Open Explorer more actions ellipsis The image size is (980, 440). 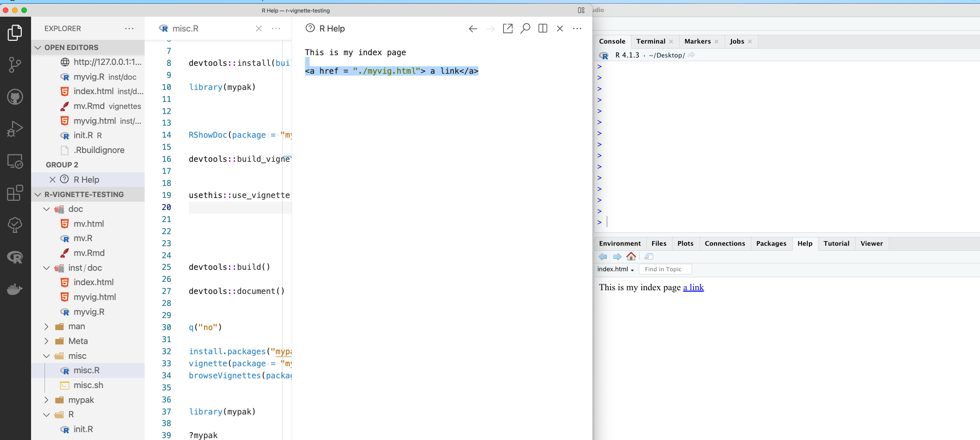point(129,28)
